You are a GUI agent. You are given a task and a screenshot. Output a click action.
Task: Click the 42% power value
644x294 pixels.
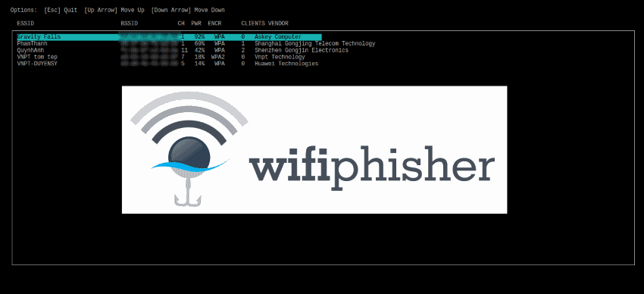click(x=199, y=50)
